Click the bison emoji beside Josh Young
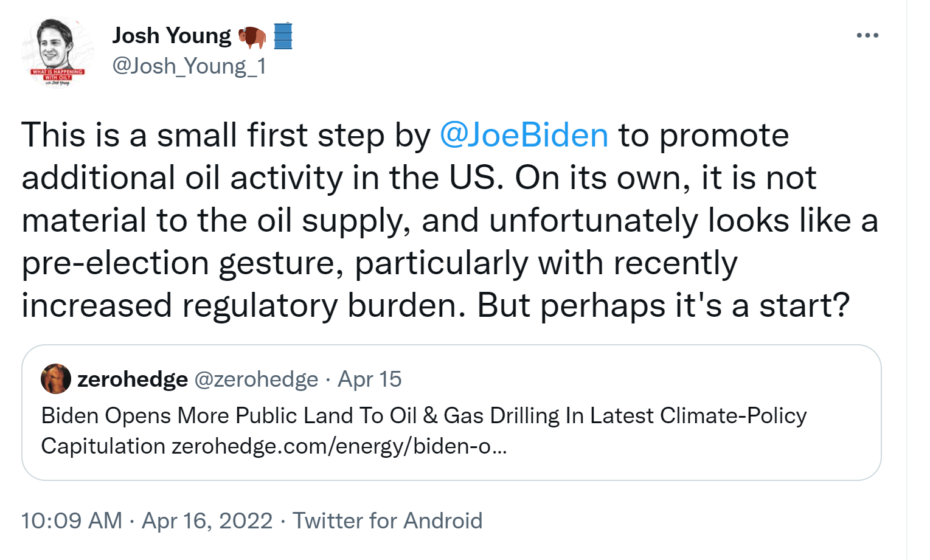Image resolution: width=930 pixels, height=560 pixels. 252,37
